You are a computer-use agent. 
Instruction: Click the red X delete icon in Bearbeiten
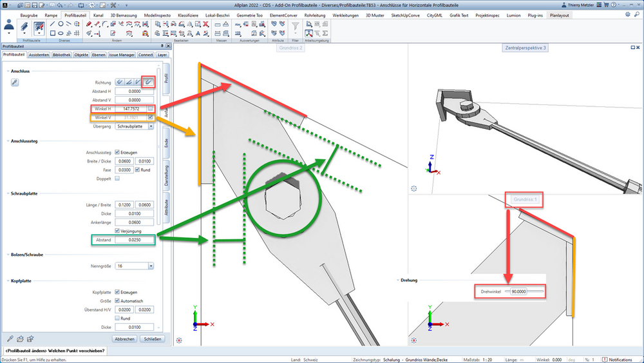tap(206, 25)
